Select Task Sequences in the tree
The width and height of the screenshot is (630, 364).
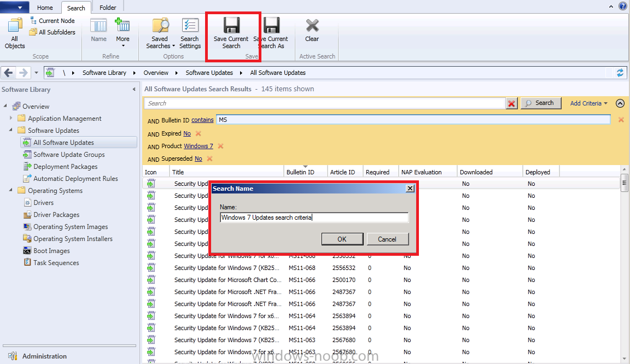pyautogui.click(x=51, y=263)
